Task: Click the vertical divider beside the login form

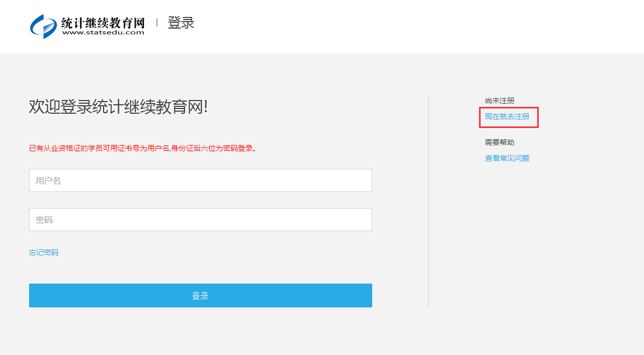Action: (x=428, y=201)
